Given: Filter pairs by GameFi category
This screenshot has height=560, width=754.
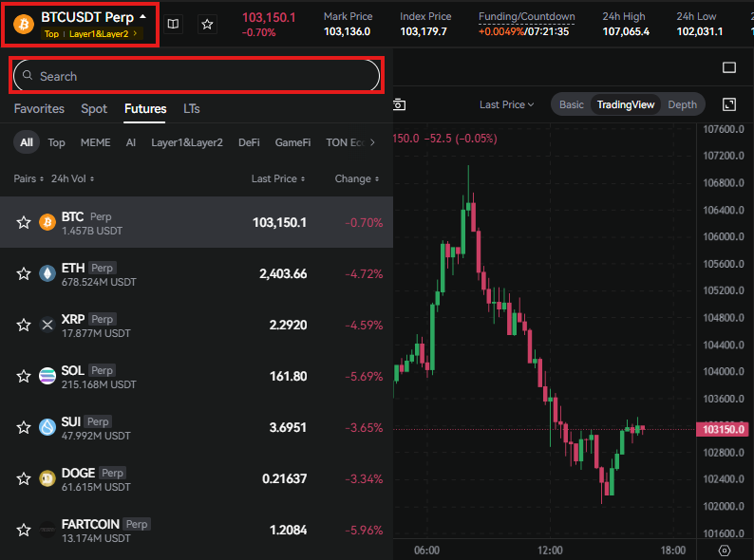Looking at the screenshot, I should pyautogui.click(x=292, y=142).
